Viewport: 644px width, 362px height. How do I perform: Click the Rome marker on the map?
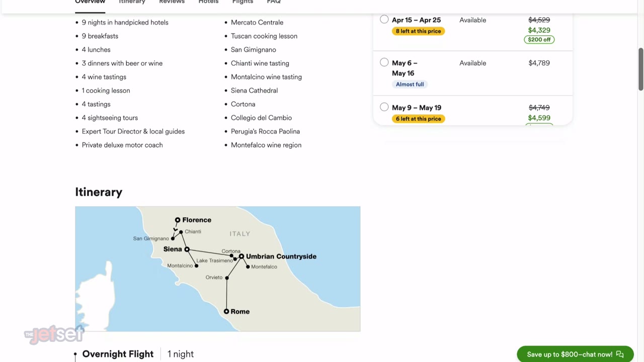tap(226, 311)
